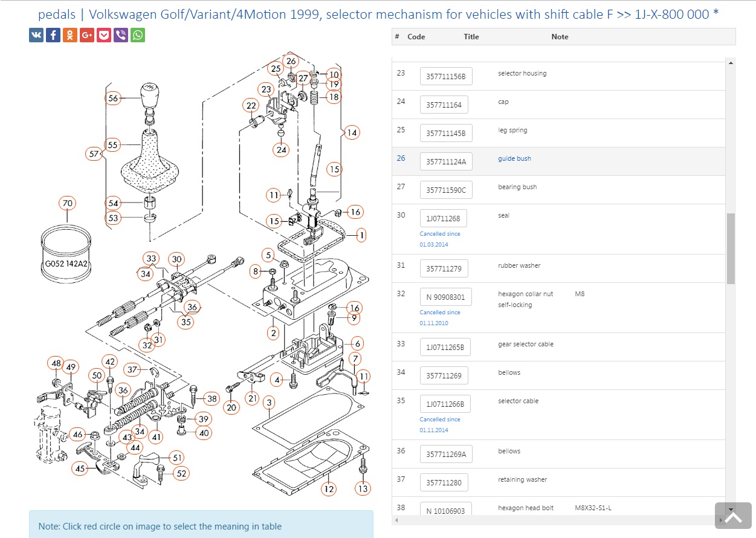Share page via Viber
The image size is (756, 538).
121,35
